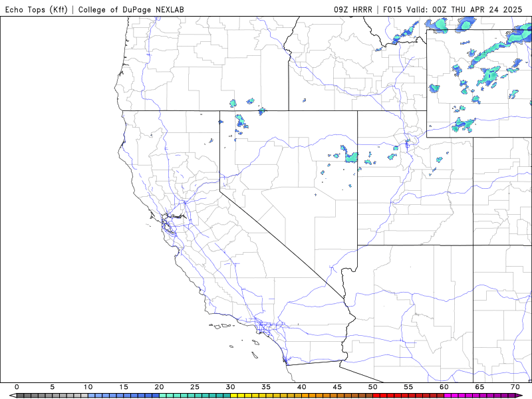Click the colorbar label "0"
Image resolution: width=532 pixels, height=399 pixels.
coord(17,387)
